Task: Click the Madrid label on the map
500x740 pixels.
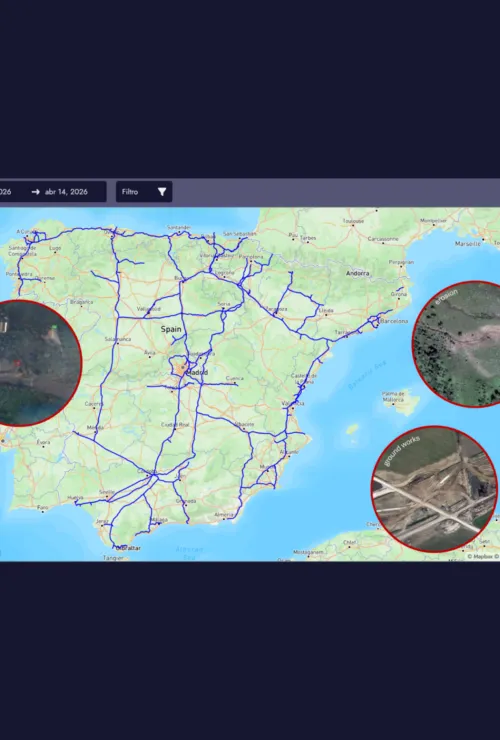Action: point(197,372)
